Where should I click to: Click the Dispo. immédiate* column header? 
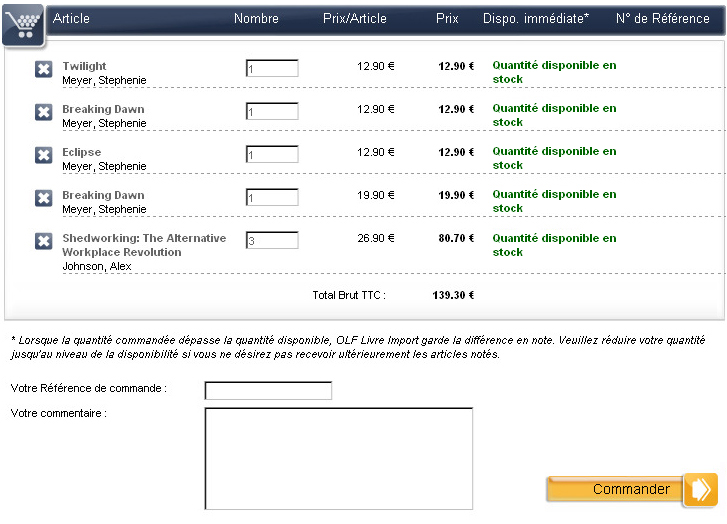[x=536, y=19]
